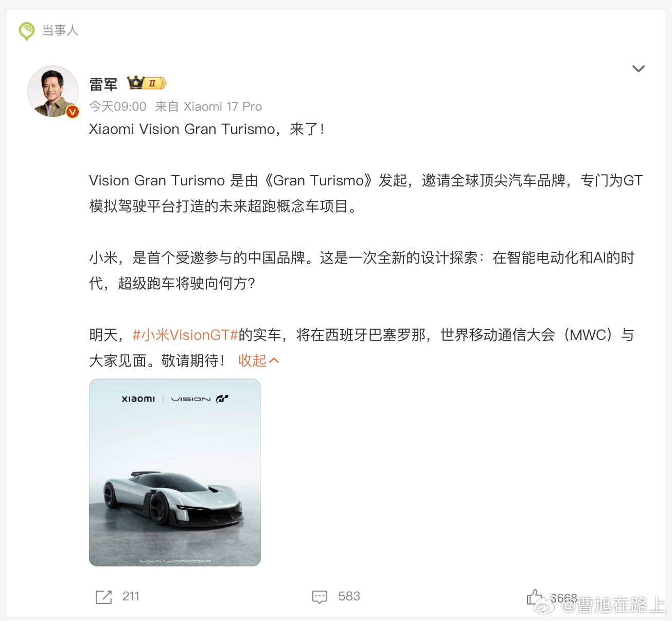
Task: Click the 今天09:00 timestamp
Action: tap(118, 107)
